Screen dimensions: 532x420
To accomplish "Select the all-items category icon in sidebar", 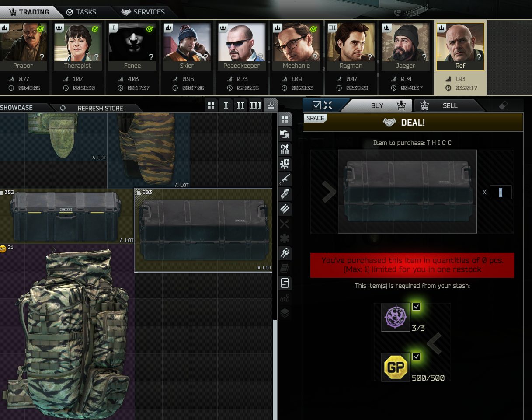I will tap(285, 119).
